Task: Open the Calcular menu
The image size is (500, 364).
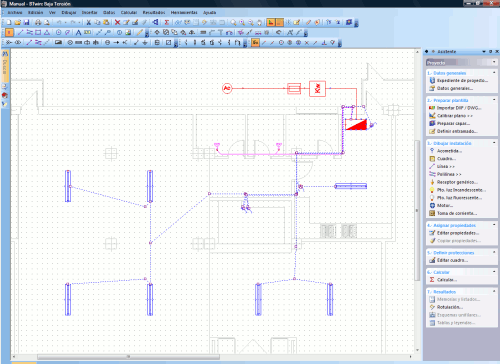Action: coord(129,12)
